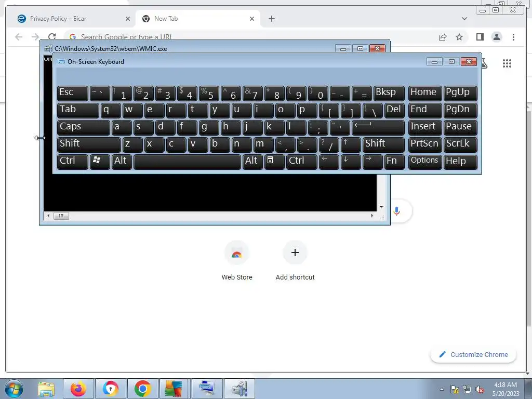The height and width of the screenshot is (399, 532).
Task: Open the Chrome share icon
Action: pyautogui.click(x=443, y=37)
